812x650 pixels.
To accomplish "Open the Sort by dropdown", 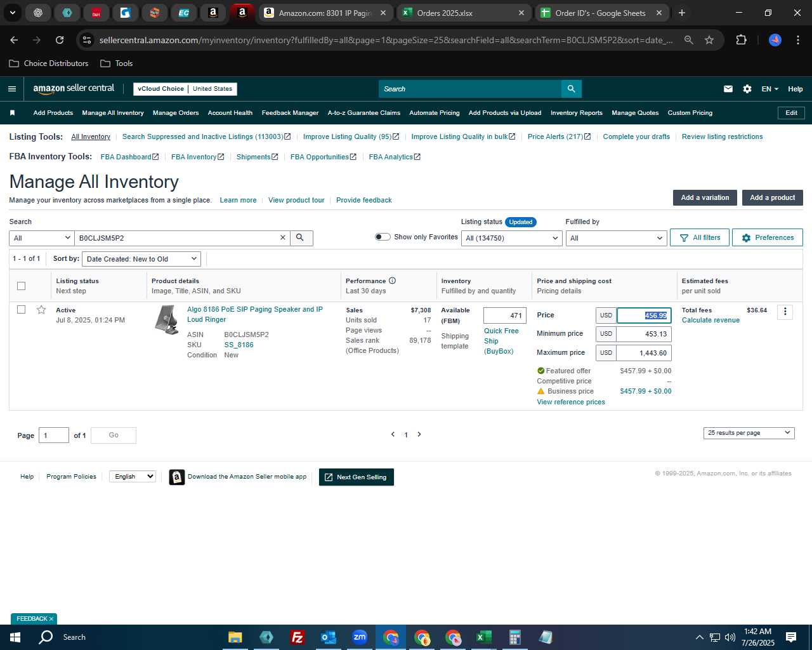I will pos(141,259).
